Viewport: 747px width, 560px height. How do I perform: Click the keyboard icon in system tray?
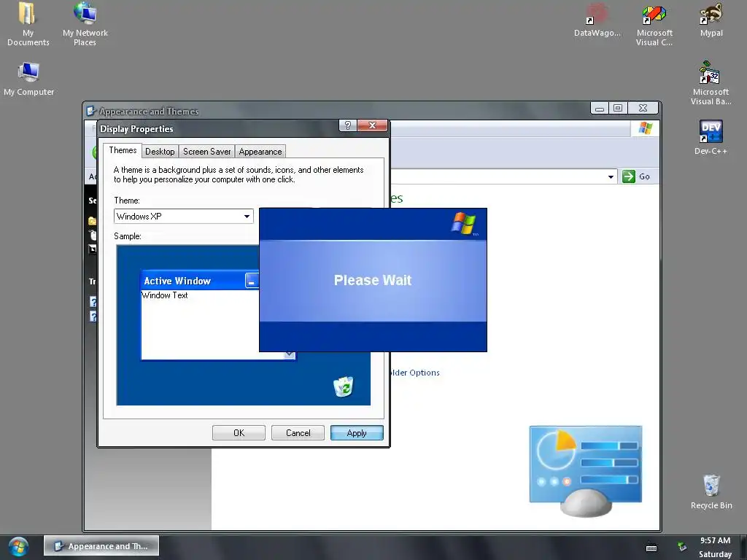pos(651,548)
